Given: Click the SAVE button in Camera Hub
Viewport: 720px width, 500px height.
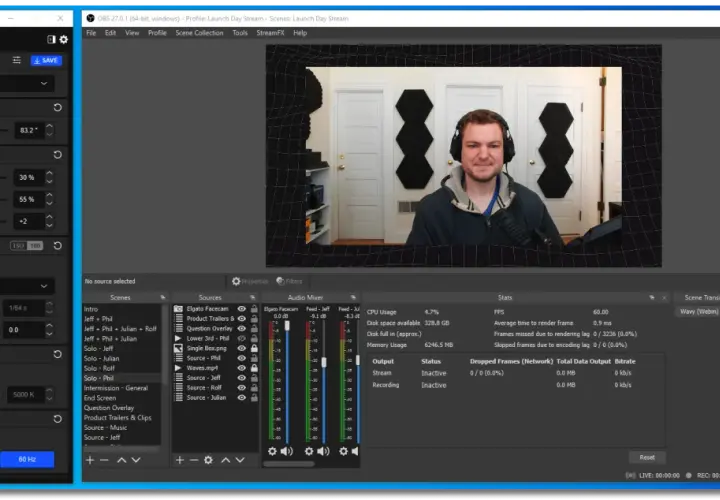Looking at the screenshot, I should pyautogui.click(x=46, y=60).
